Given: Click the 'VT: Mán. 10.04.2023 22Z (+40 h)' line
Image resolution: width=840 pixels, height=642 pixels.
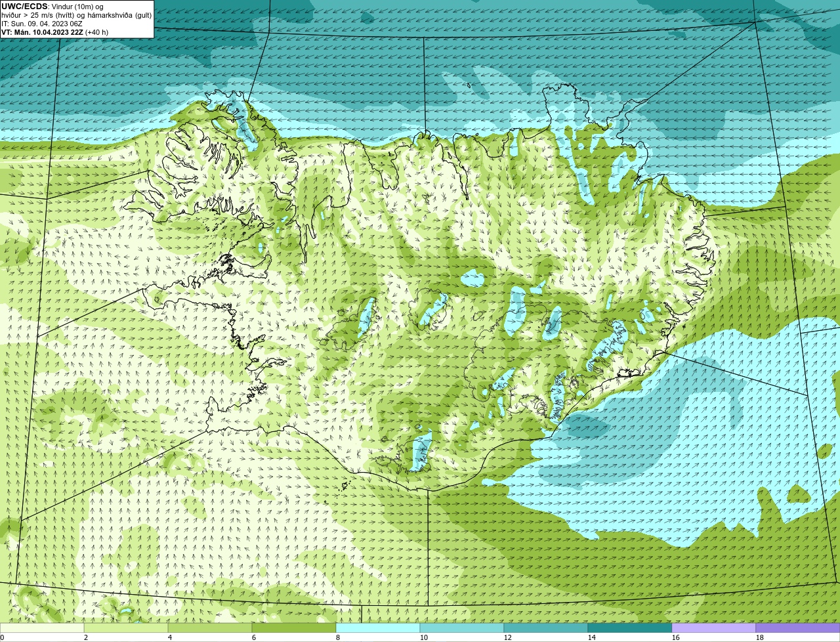Looking at the screenshot, I should 55,32.
